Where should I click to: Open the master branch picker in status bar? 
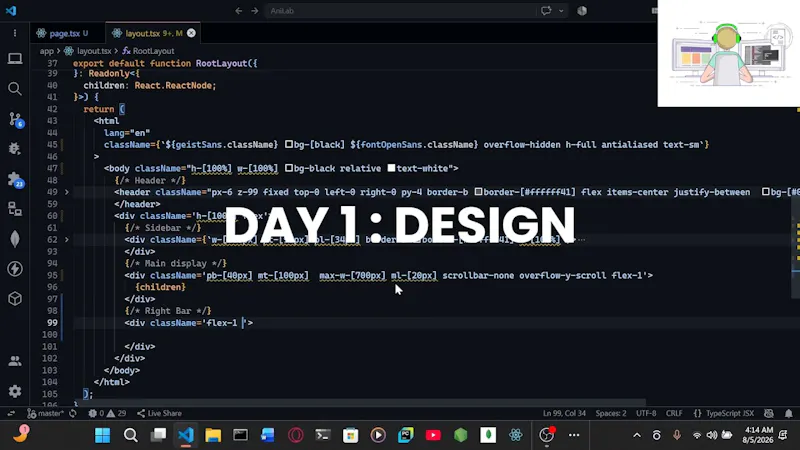45,413
